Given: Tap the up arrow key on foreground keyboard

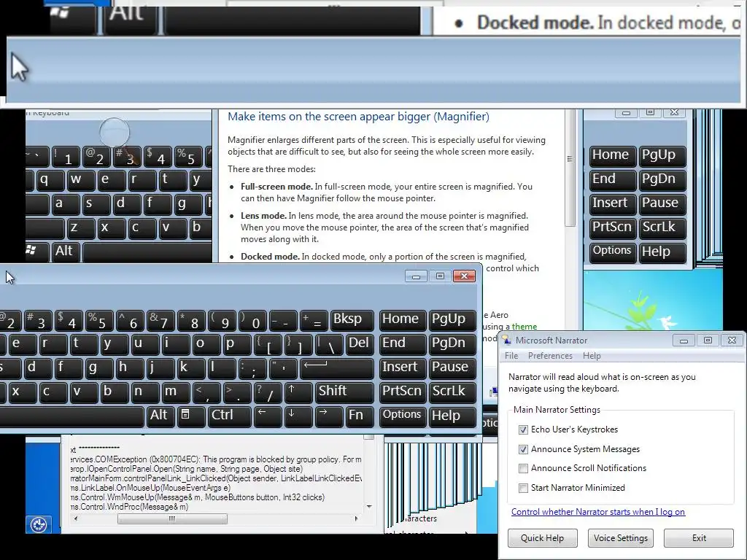Looking at the screenshot, I should click(x=298, y=392).
